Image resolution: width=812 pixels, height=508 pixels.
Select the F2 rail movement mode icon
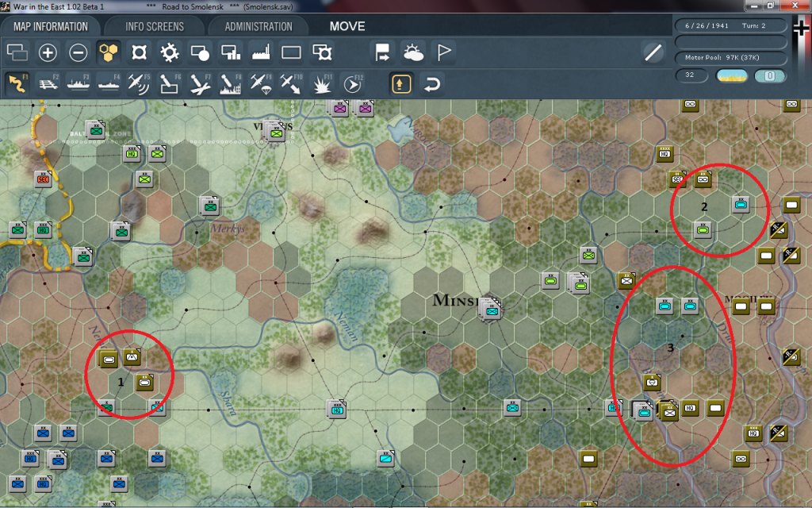click(48, 83)
